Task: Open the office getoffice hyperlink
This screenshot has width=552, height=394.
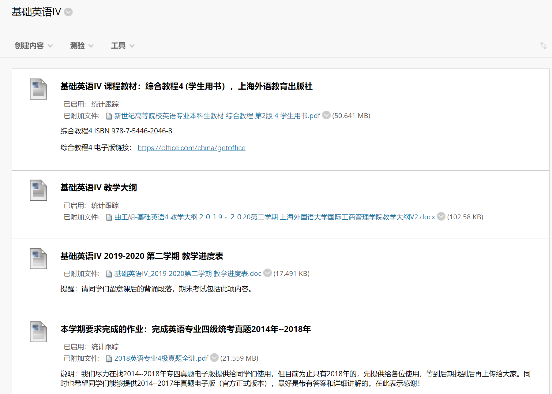Action: [191, 148]
